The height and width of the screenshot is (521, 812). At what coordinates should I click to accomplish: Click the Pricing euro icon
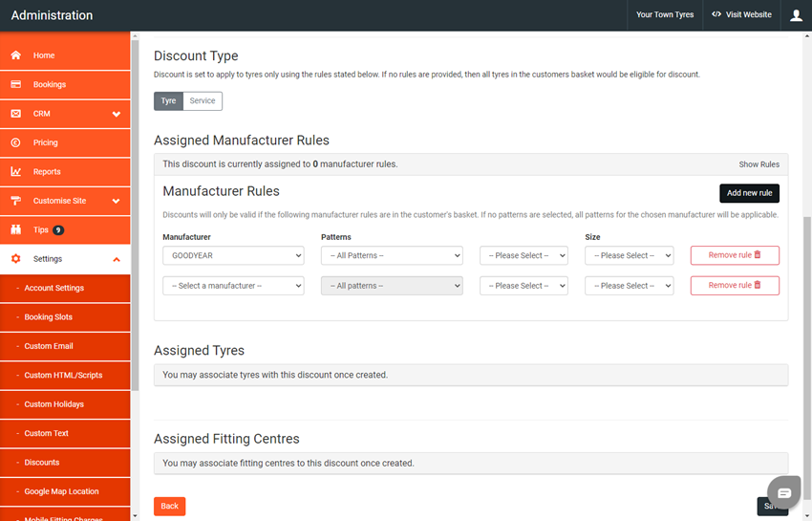(x=15, y=142)
